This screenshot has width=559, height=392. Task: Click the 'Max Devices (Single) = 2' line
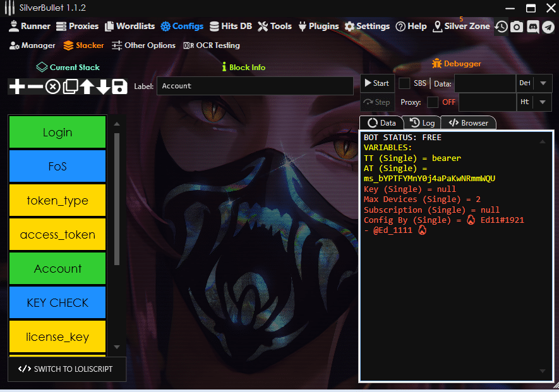pos(422,199)
